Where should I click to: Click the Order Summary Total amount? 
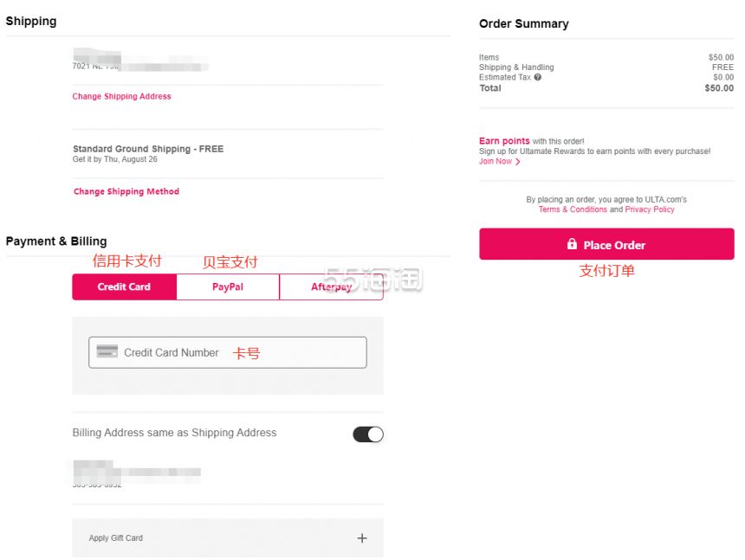click(x=719, y=87)
